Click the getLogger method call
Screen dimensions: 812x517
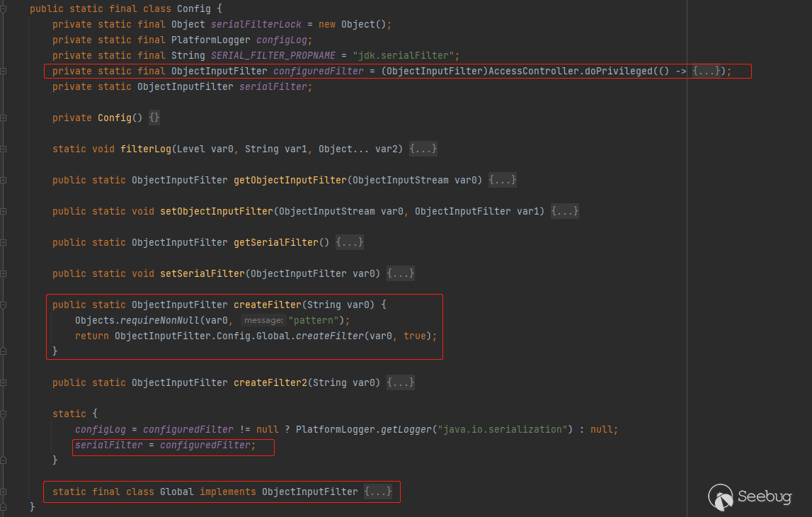click(406, 429)
